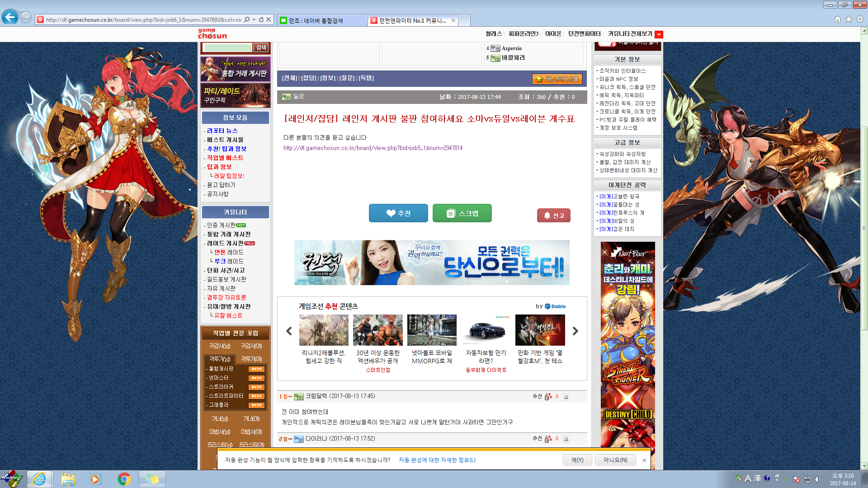Open the browser Home icon

click(x=837, y=19)
